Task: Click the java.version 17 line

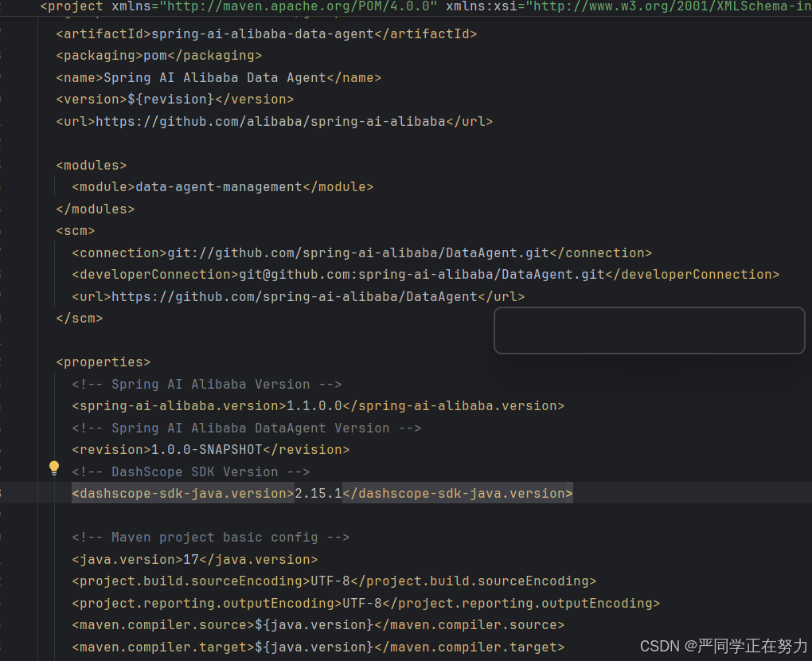Action: [195, 560]
